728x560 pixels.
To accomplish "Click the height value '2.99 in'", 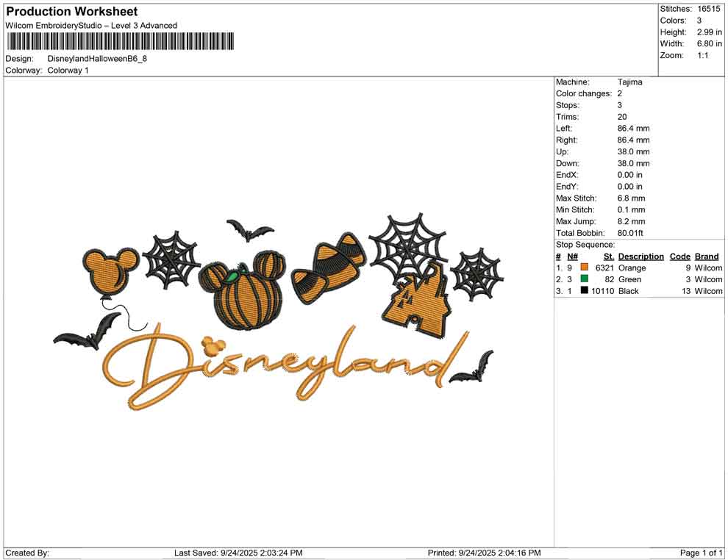I will tap(709, 32).
